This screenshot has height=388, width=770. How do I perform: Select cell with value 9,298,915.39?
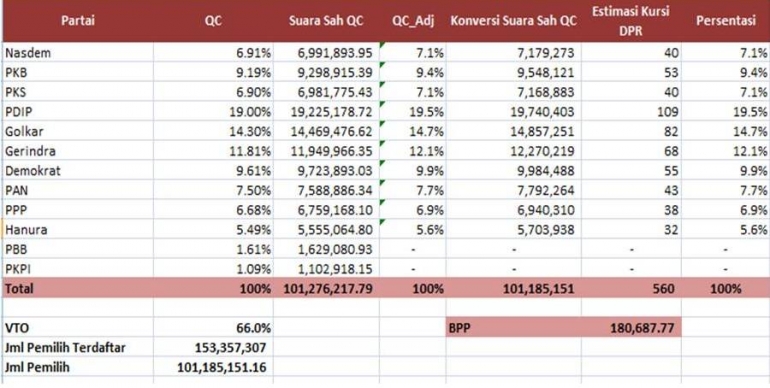[x=326, y=72]
